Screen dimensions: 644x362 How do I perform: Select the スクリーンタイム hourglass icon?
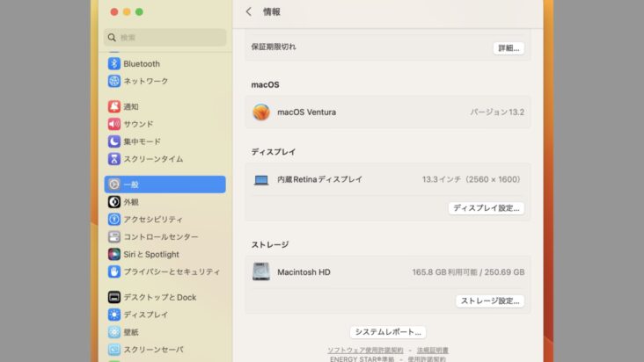point(114,159)
